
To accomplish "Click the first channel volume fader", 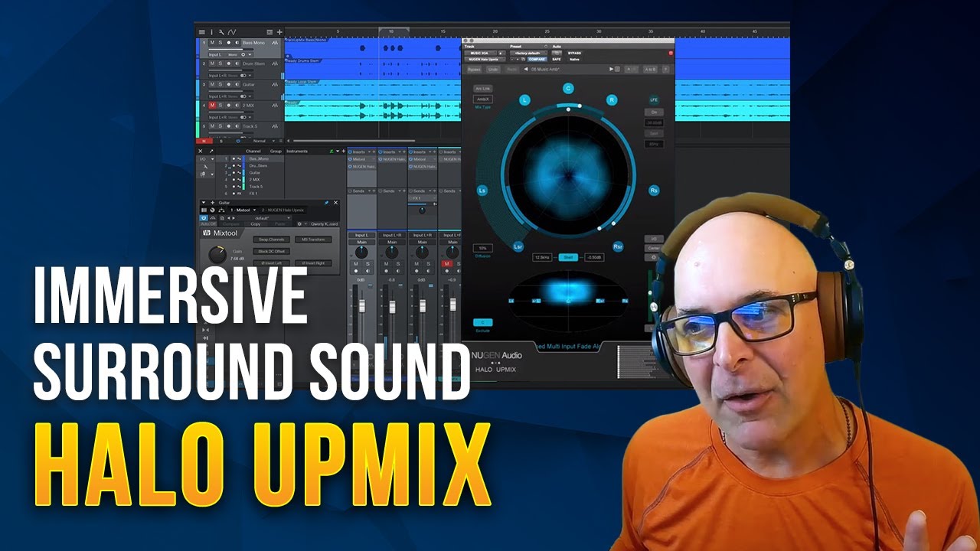I will 362,306.
